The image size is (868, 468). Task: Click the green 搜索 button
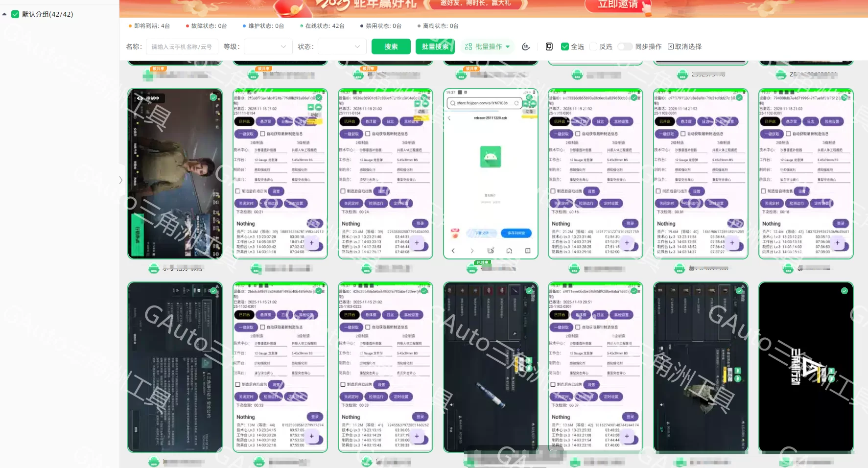tap(391, 47)
